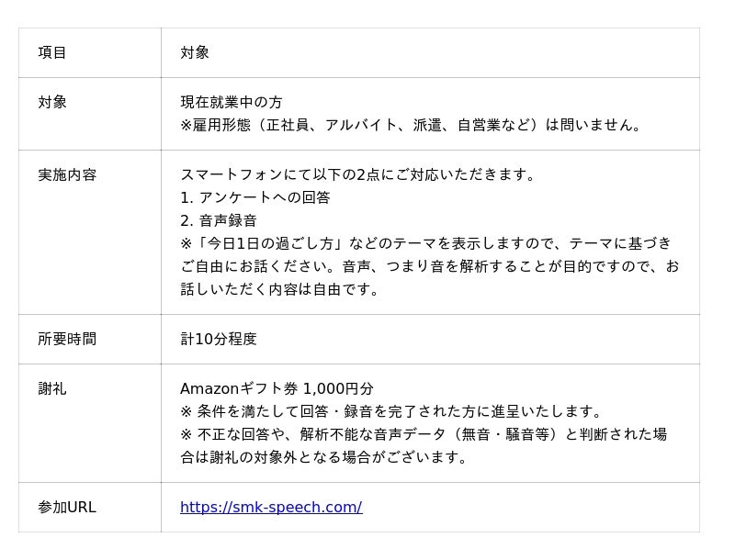Viewport: 735px width, 560px height.
Task: Click the note starting 条件を満たして
Action: (391, 411)
